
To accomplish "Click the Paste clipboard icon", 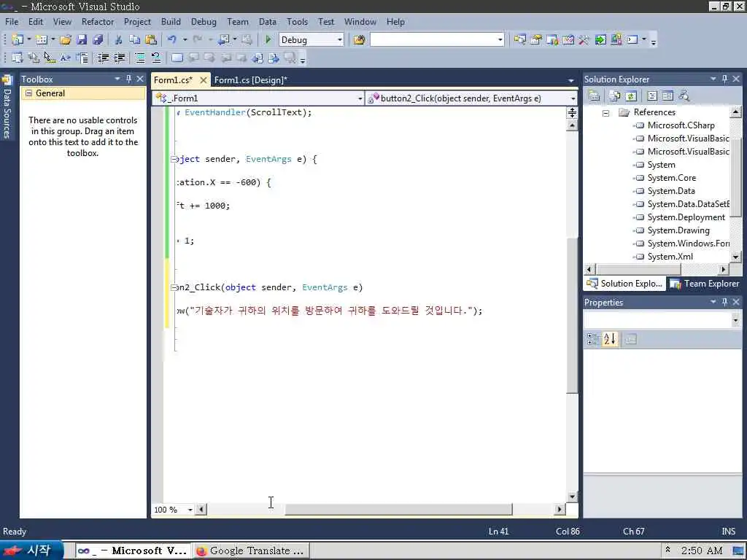I will (151, 40).
